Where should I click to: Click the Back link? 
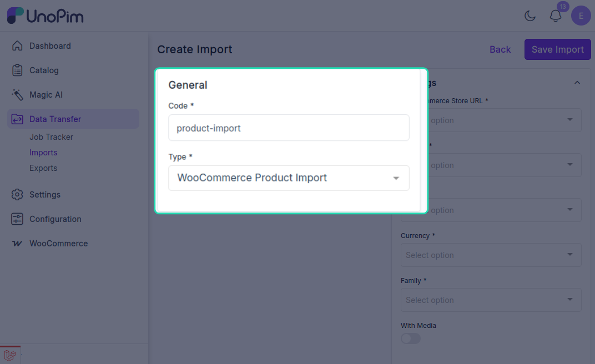pos(500,49)
